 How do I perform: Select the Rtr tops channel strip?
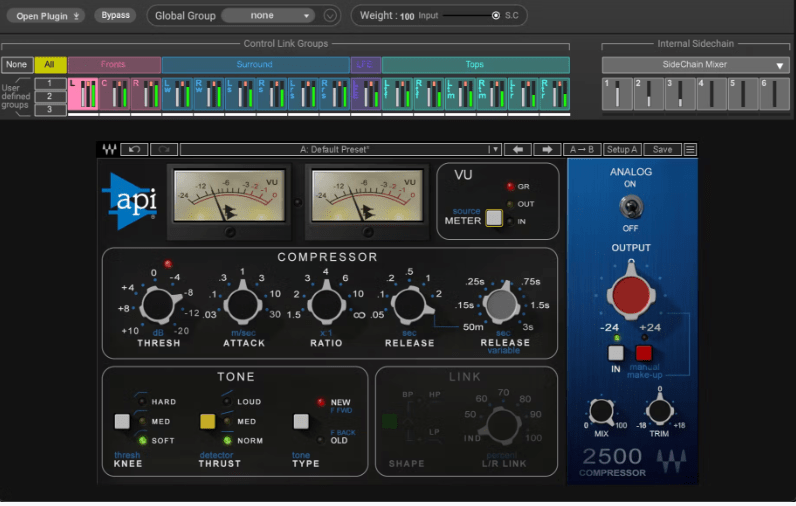tap(555, 94)
